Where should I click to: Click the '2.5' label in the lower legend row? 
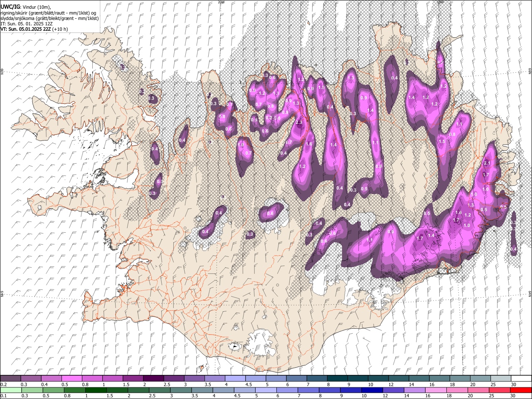(x=152, y=396)
